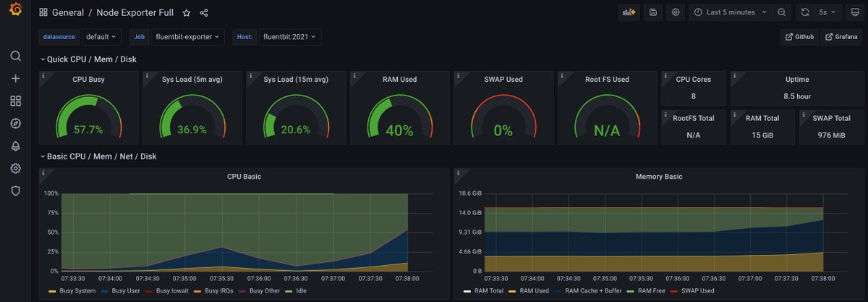Save dashboard using the disk icon
868x302 pixels.
(x=653, y=12)
